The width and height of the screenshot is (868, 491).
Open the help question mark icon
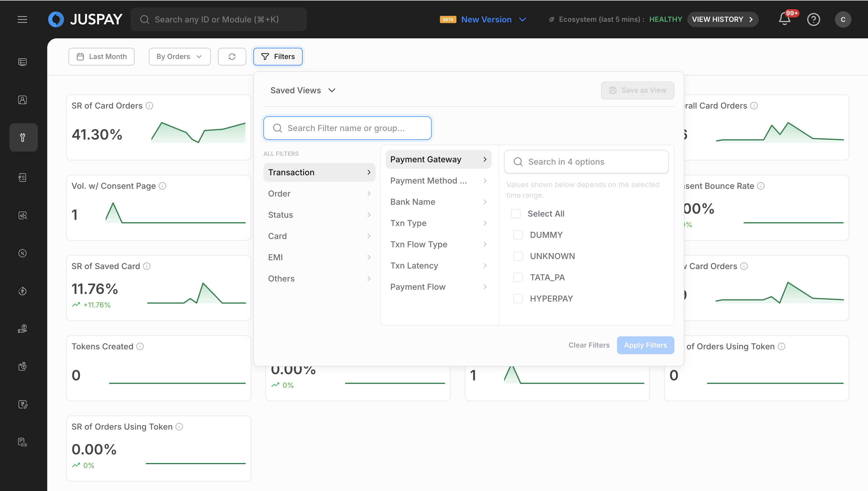click(813, 19)
